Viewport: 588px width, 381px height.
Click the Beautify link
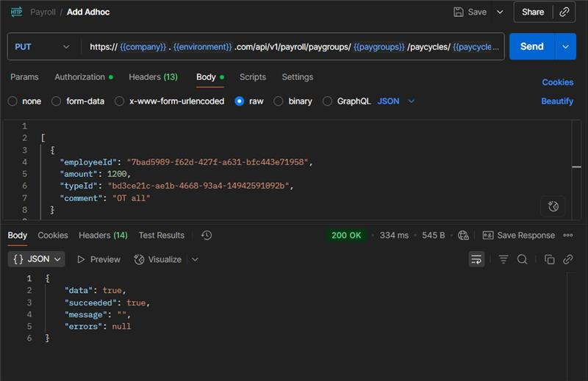557,101
